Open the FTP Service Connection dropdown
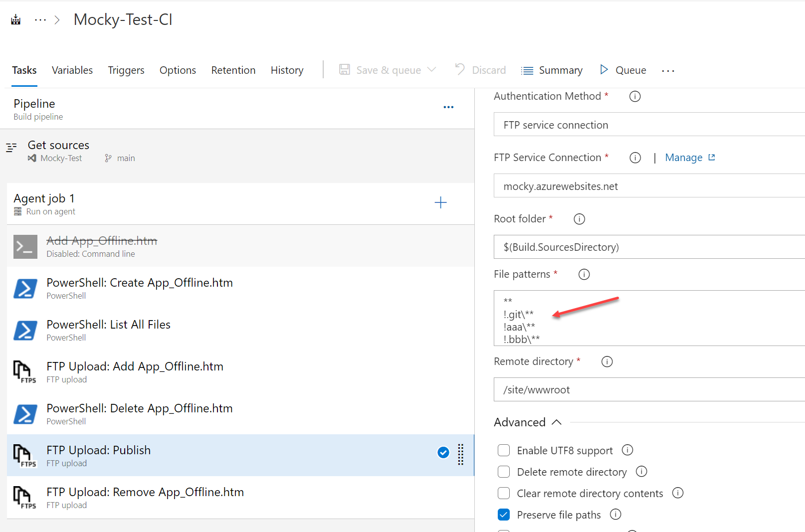The image size is (805, 532). [649, 186]
